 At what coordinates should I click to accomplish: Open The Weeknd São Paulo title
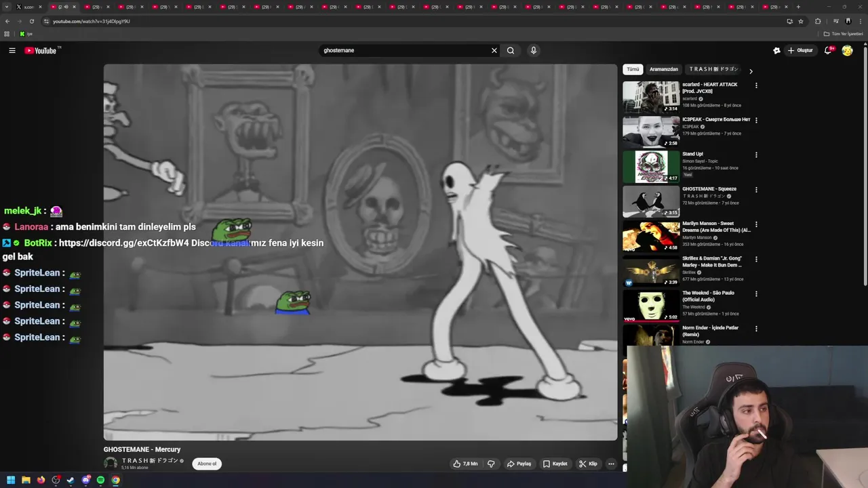708,296
